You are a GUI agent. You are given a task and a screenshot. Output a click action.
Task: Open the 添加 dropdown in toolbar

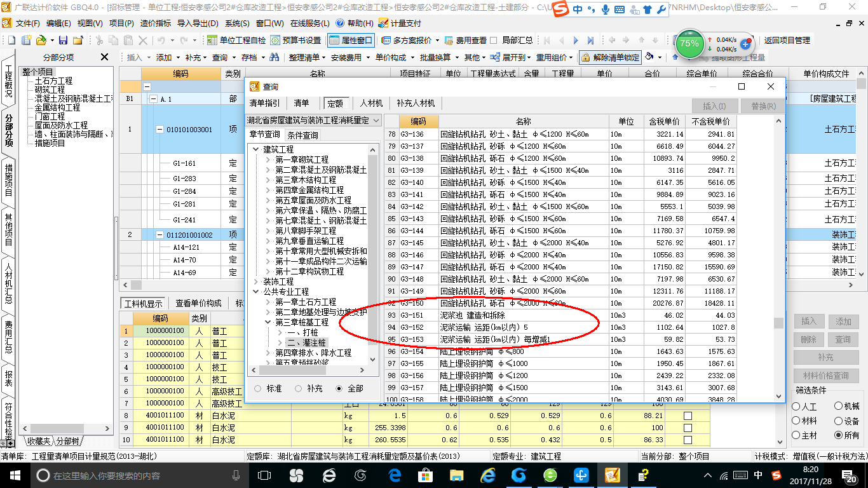pos(167,57)
